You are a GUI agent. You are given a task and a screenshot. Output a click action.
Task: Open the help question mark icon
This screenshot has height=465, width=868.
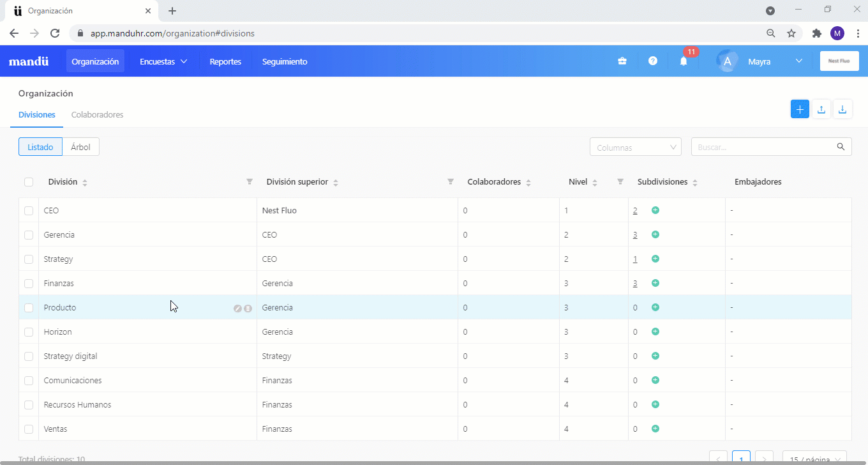pos(653,61)
